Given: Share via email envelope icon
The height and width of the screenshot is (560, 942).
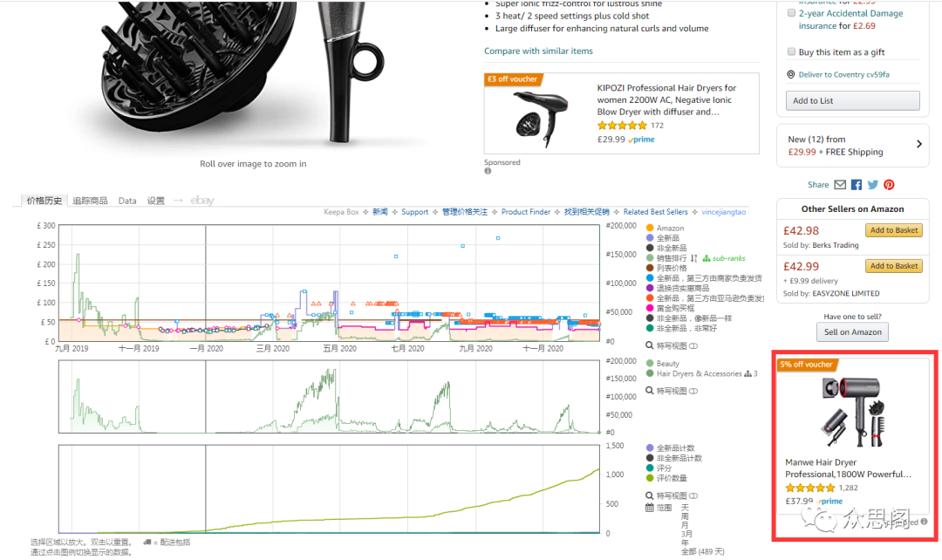Looking at the screenshot, I should (840, 185).
